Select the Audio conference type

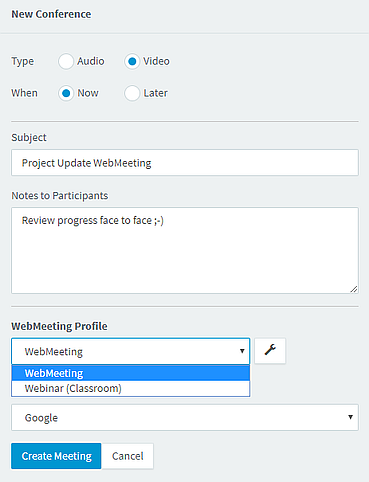pos(66,61)
